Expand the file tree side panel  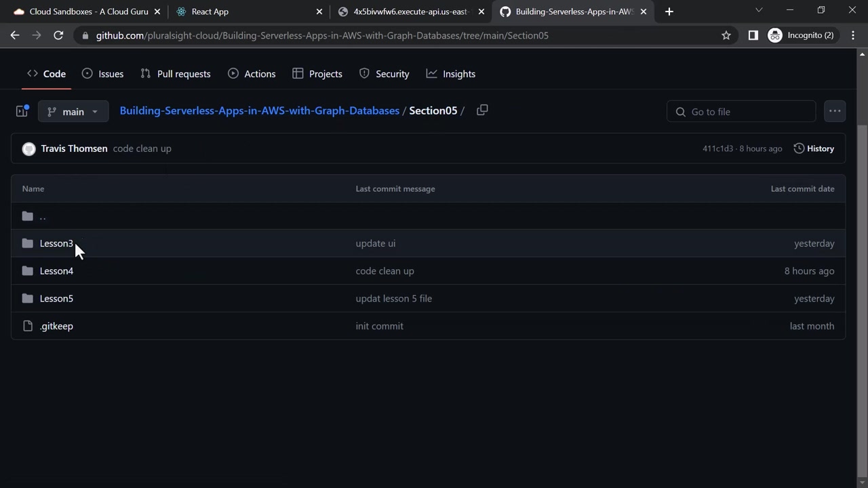point(22,111)
